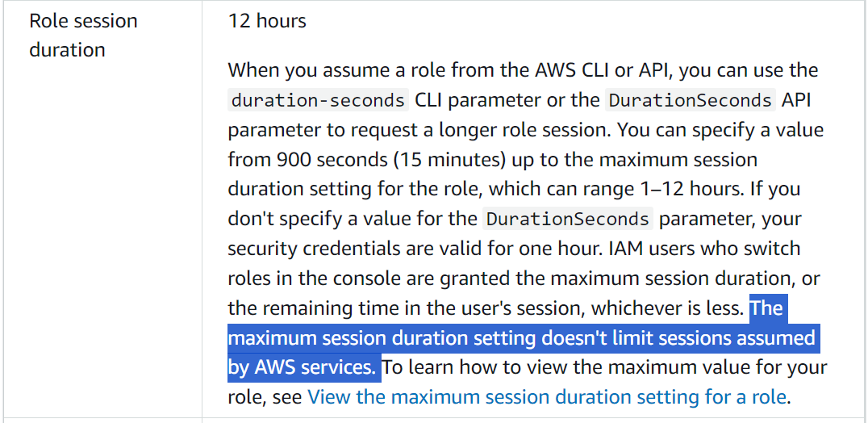Image resolution: width=868 pixels, height=423 pixels.
Task: Click the duration-seconds CLI parameter code
Action: pos(318,101)
